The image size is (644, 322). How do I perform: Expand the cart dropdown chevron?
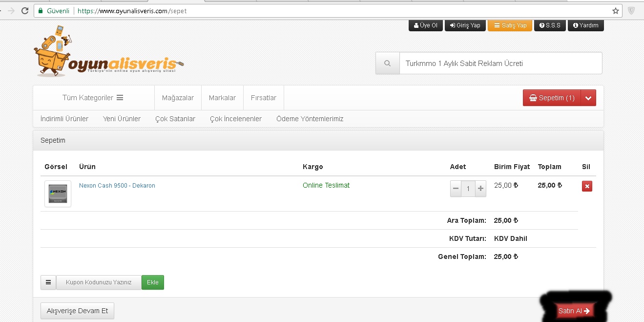coord(588,98)
